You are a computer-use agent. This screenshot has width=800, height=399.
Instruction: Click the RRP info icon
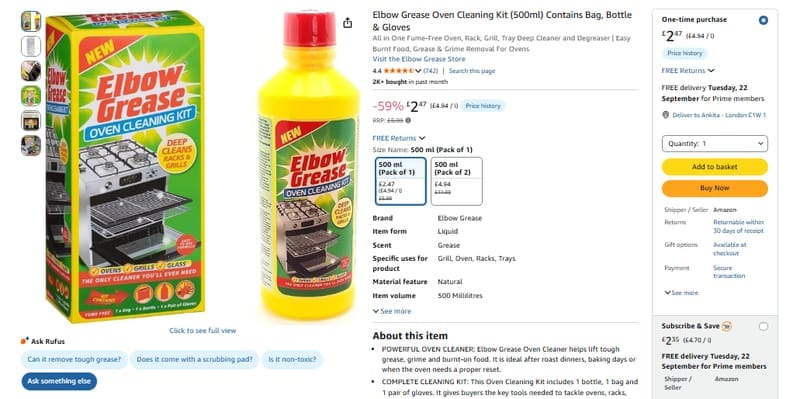tap(408, 120)
